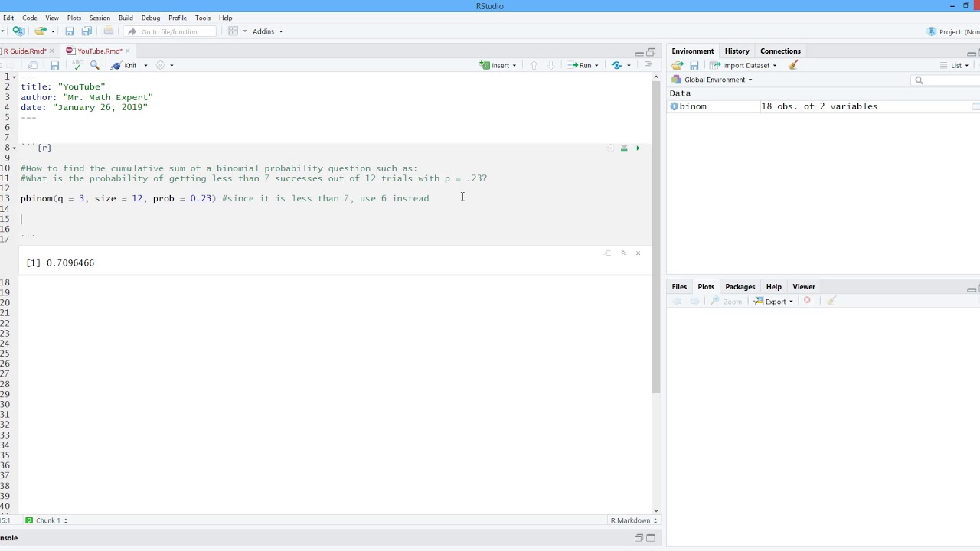Open the Plots menu
This screenshot has height=551, width=980.
point(74,18)
